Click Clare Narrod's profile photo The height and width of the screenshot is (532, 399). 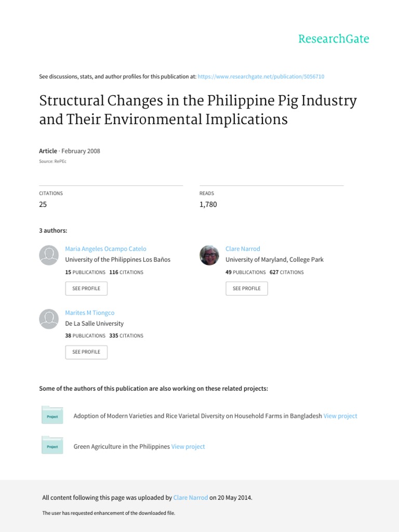[209, 255]
